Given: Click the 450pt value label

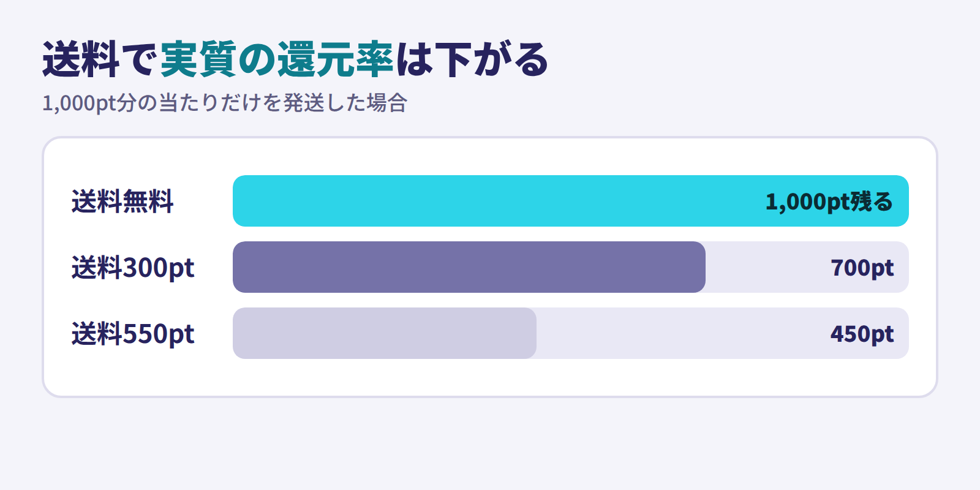Looking at the screenshot, I should [862, 334].
